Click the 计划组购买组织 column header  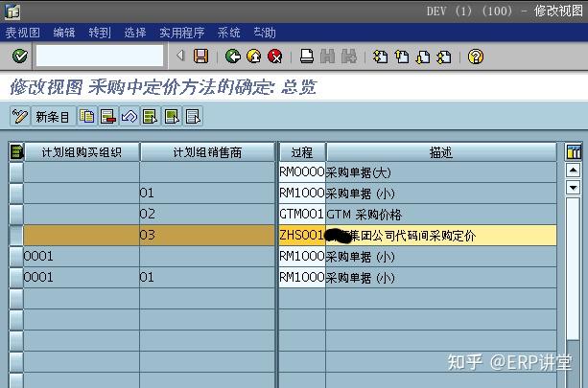click(x=82, y=152)
